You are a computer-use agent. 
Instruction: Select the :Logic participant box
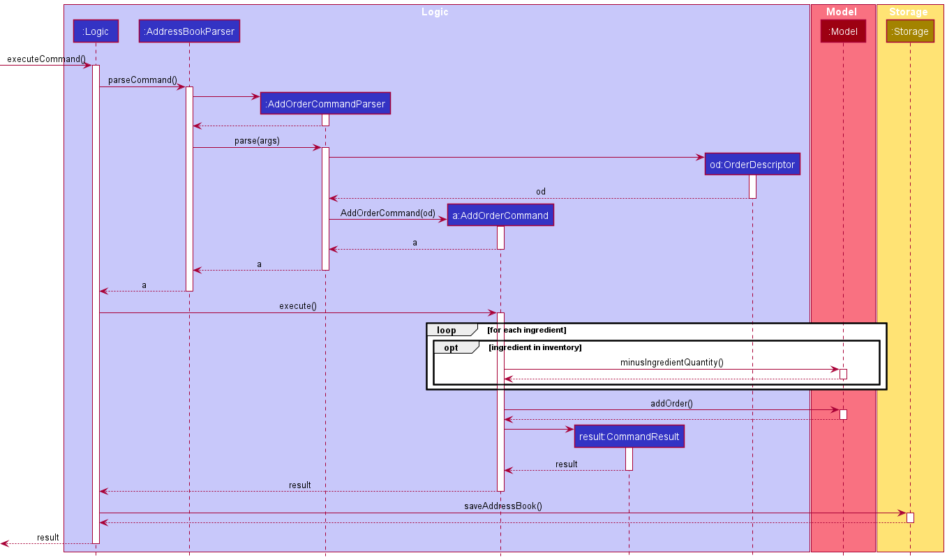click(x=96, y=31)
